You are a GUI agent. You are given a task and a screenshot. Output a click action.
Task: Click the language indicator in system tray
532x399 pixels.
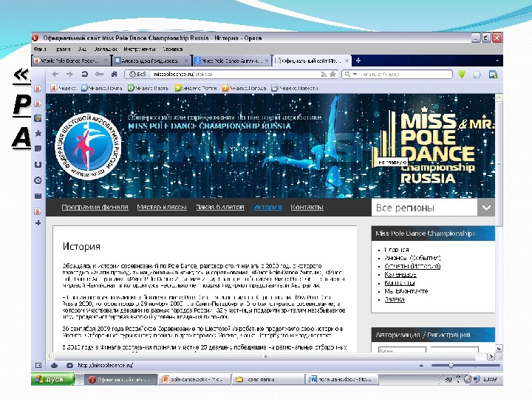coord(448,379)
